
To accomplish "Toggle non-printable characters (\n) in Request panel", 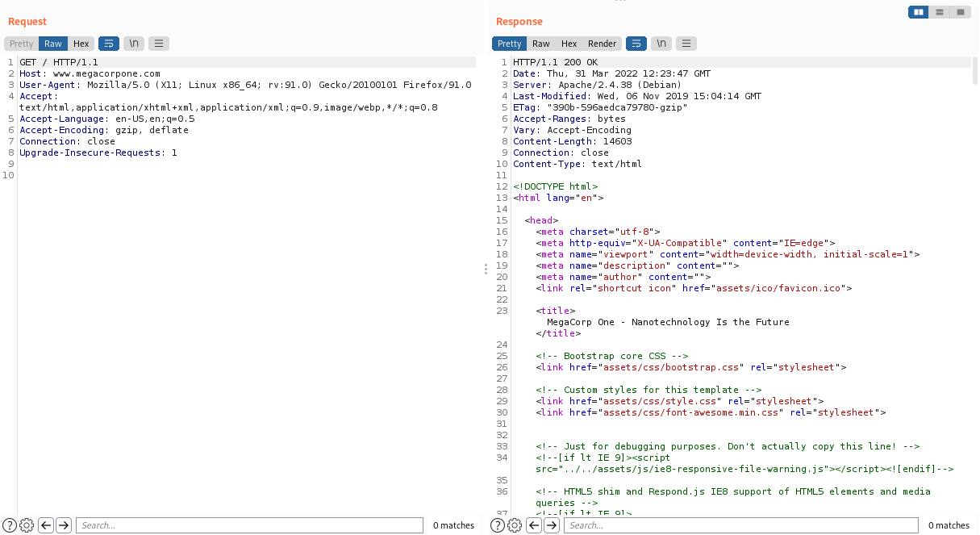I will pyautogui.click(x=135, y=44).
